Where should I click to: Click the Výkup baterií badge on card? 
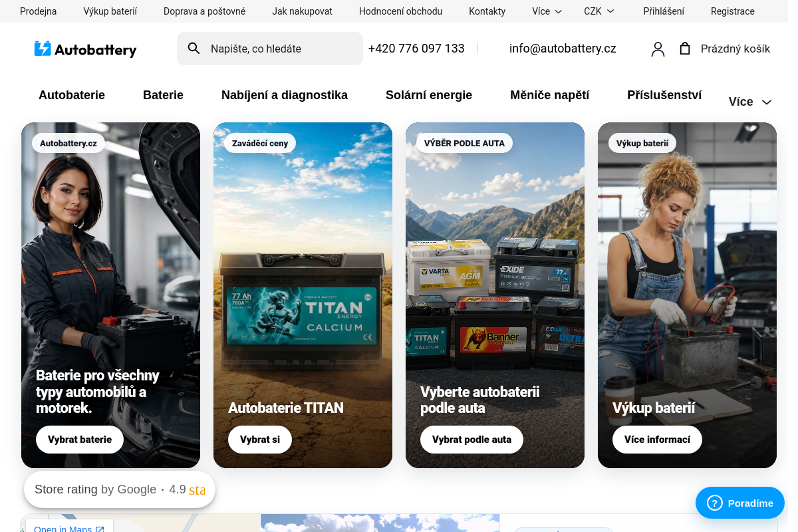(x=642, y=143)
